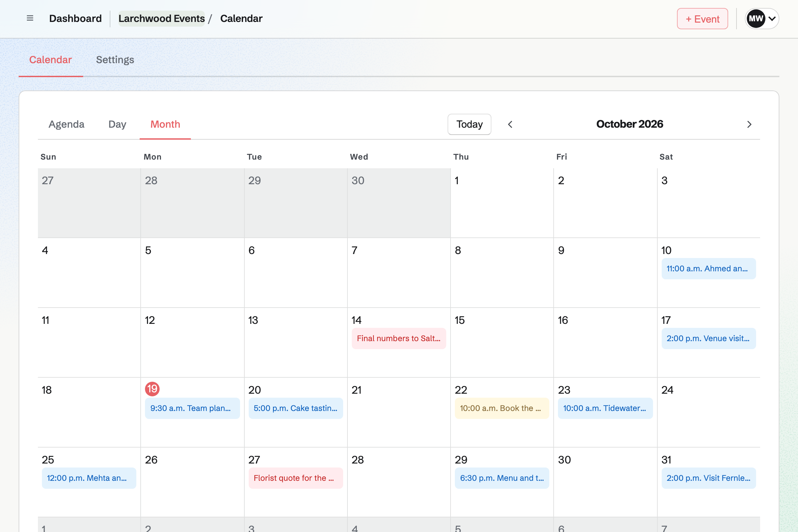The width and height of the screenshot is (798, 532).
Task: Open the Final numbers to Salt event
Action: [399, 338]
